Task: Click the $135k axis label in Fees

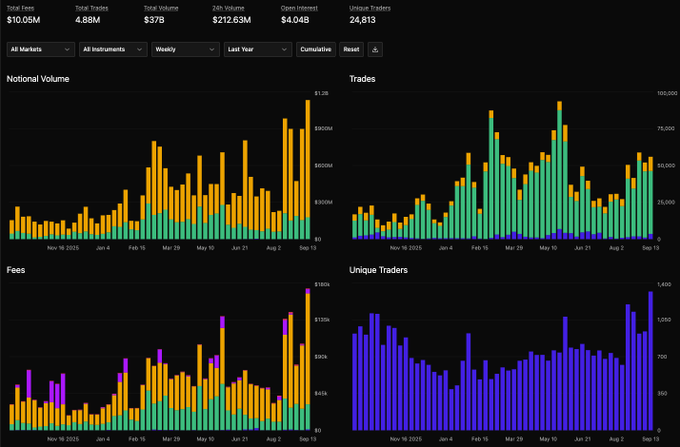Action: pos(322,320)
